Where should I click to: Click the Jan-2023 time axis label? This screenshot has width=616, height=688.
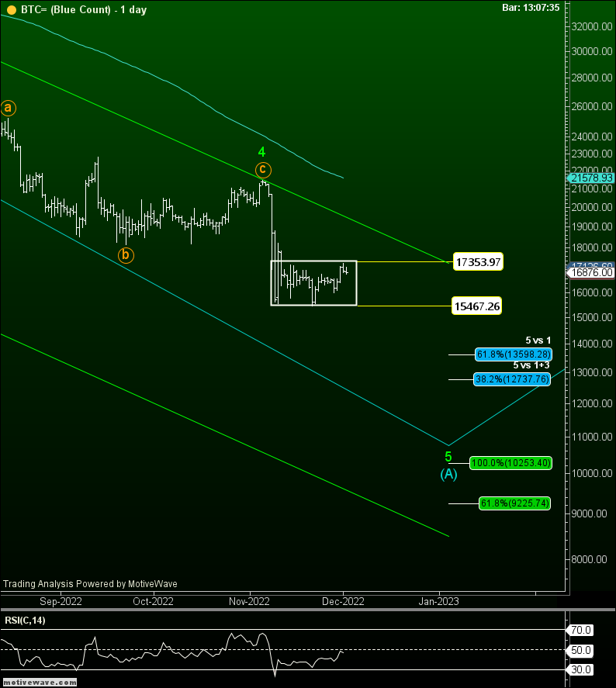pos(439,602)
